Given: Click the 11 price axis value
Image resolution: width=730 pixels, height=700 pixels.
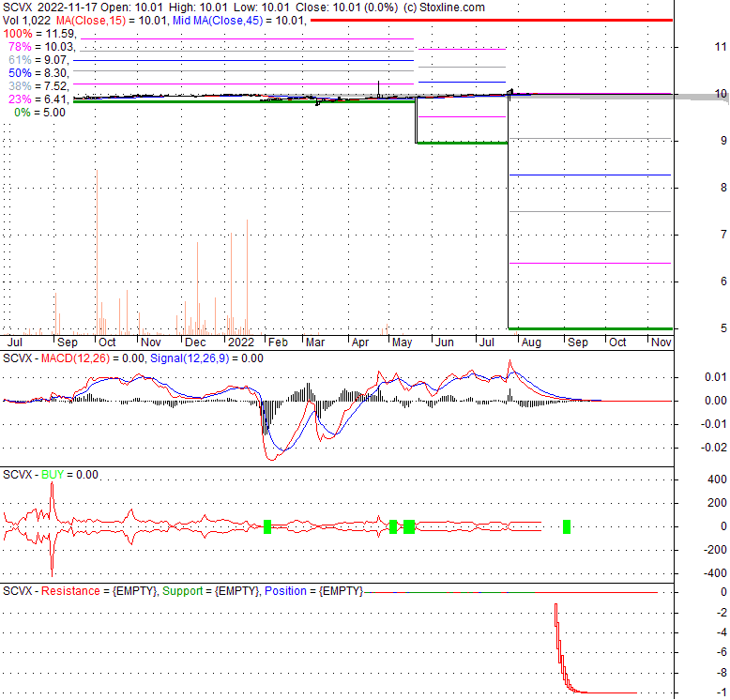Looking at the screenshot, I should [721, 47].
